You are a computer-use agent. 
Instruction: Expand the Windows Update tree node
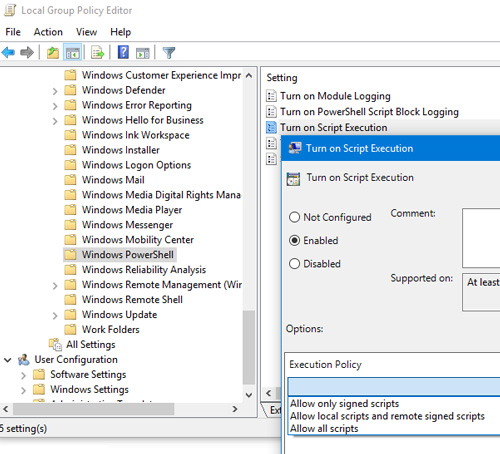coord(55,316)
